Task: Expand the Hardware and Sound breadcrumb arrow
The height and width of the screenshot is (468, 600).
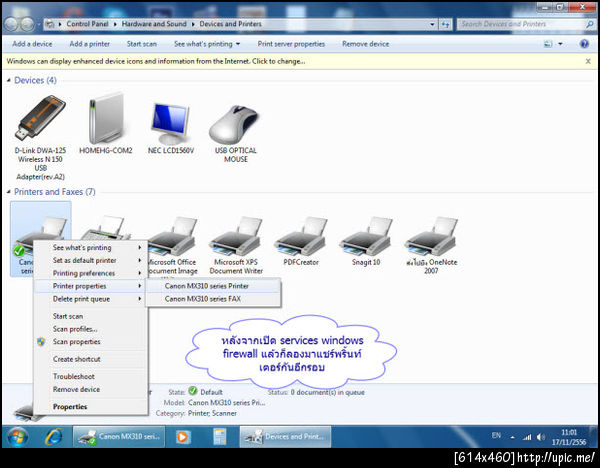Action: pos(193,24)
